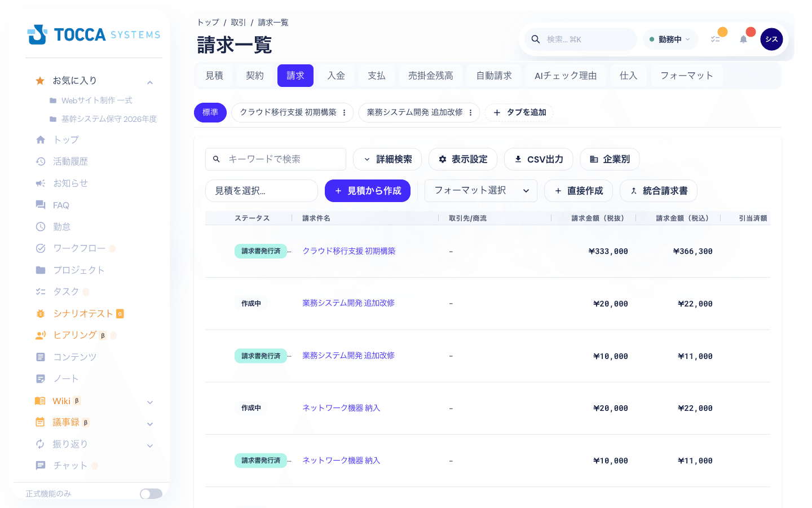Open シナリオテスト bug icon in sidebar
Screen dimensions: 812x508
point(41,313)
